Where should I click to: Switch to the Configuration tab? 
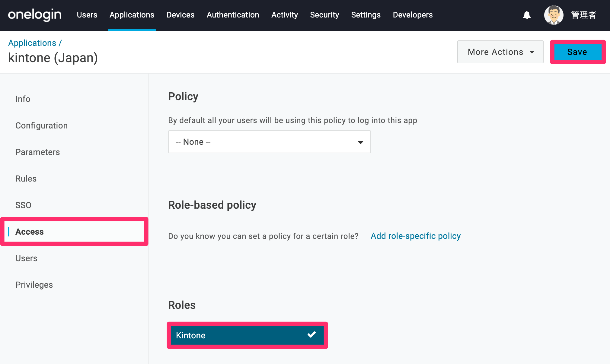42,125
